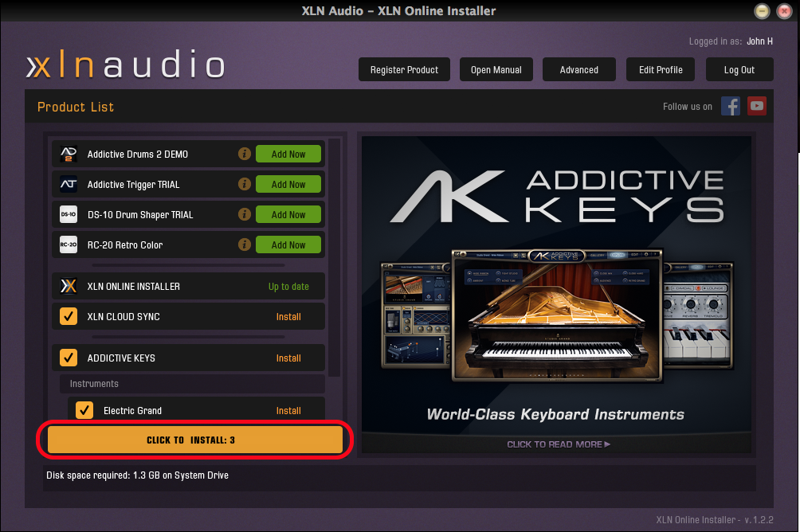Click the xlnaudio logo

(x=126, y=65)
